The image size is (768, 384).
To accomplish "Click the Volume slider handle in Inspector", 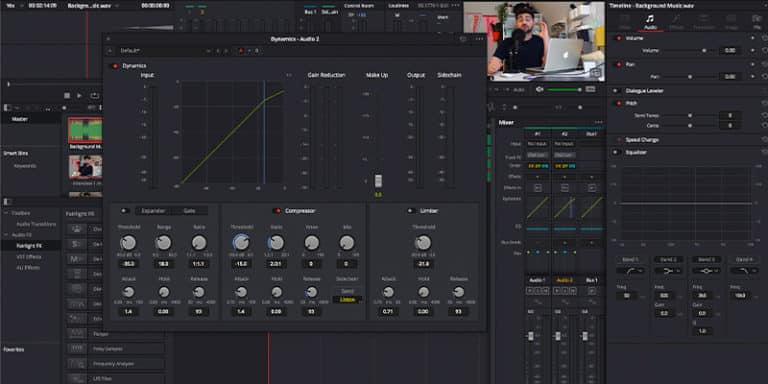I will pyautogui.click(x=704, y=50).
